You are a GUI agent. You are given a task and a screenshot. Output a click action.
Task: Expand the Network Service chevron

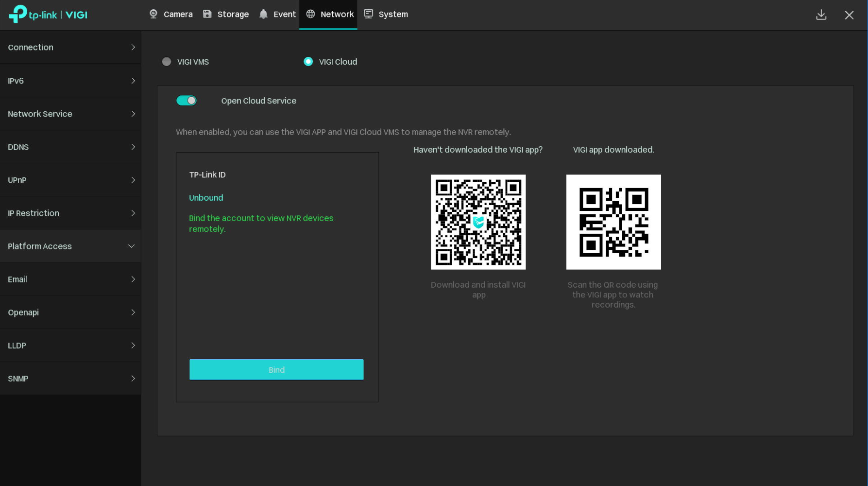[x=133, y=114]
